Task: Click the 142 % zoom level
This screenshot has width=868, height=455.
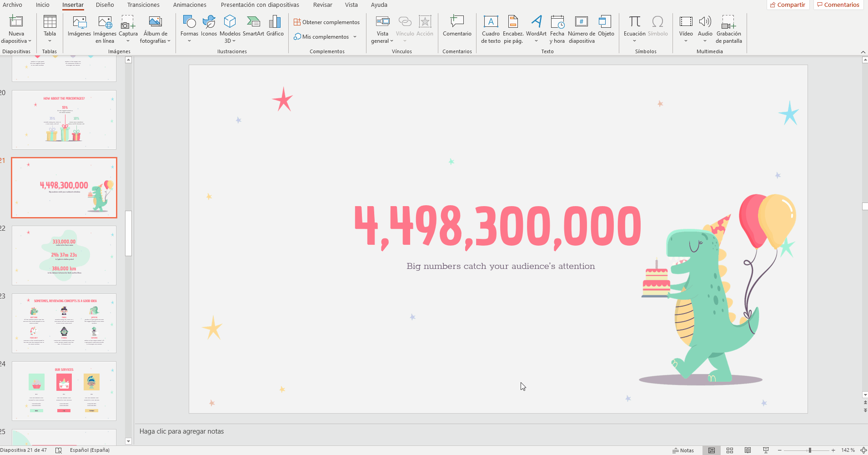Action: (848, 450)
